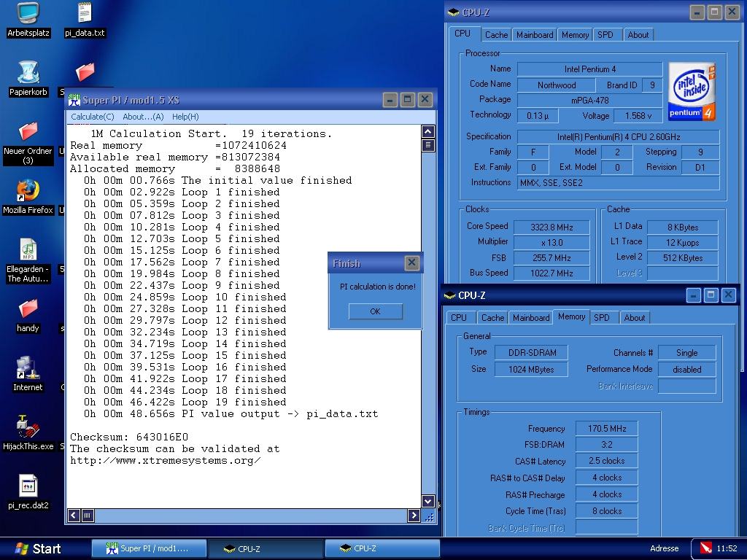
Task: Open the About...(A) menu in Super PI
Action: [143, 117]
